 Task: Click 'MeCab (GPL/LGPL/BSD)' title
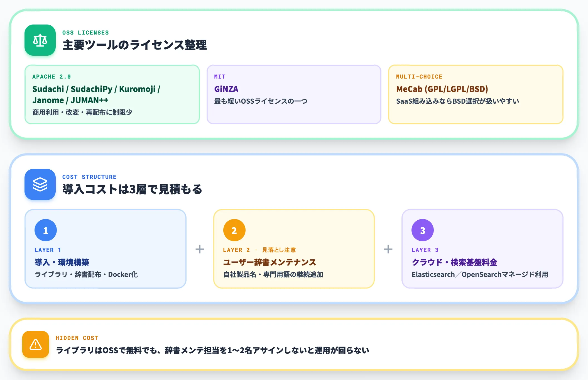442,89
